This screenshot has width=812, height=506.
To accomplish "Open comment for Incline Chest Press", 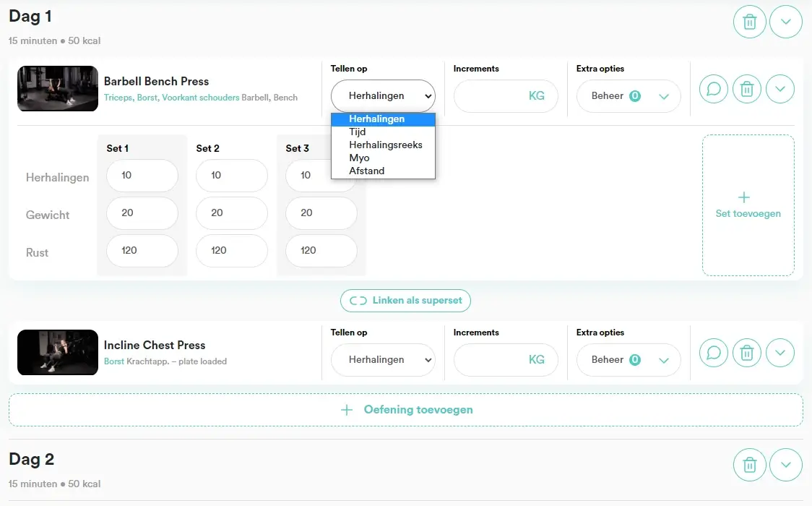I will [x=714, y=353].
